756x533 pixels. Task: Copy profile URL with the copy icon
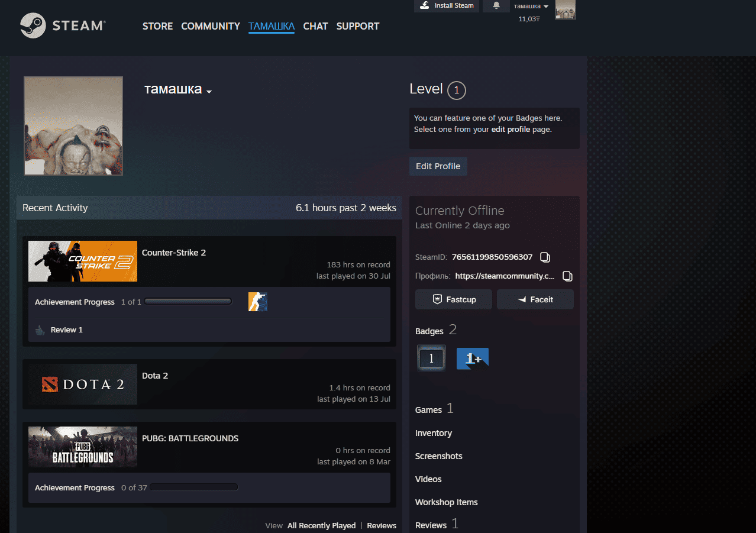(x=567, y=276)
